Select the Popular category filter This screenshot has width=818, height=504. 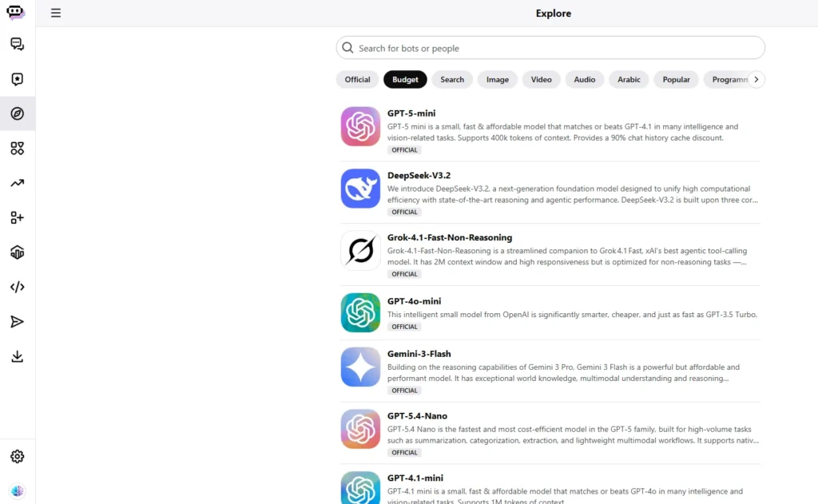coord(676,79)
